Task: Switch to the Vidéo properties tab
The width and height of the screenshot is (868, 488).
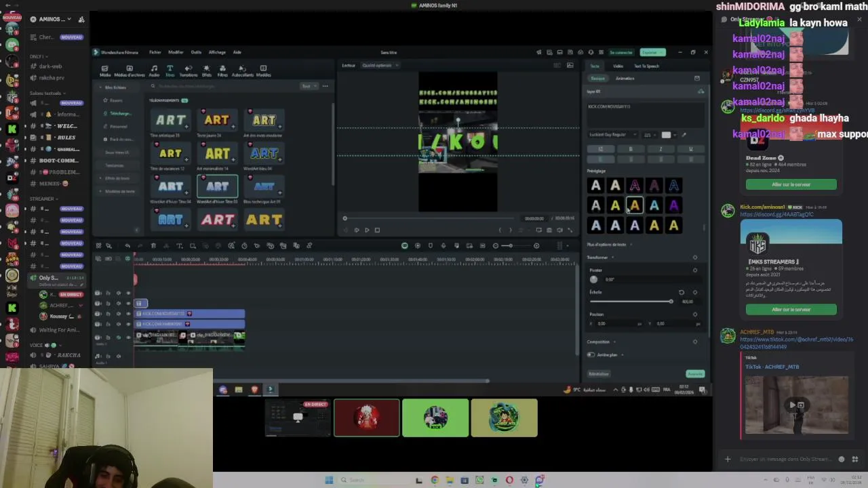Action: (x=618, y=66)
